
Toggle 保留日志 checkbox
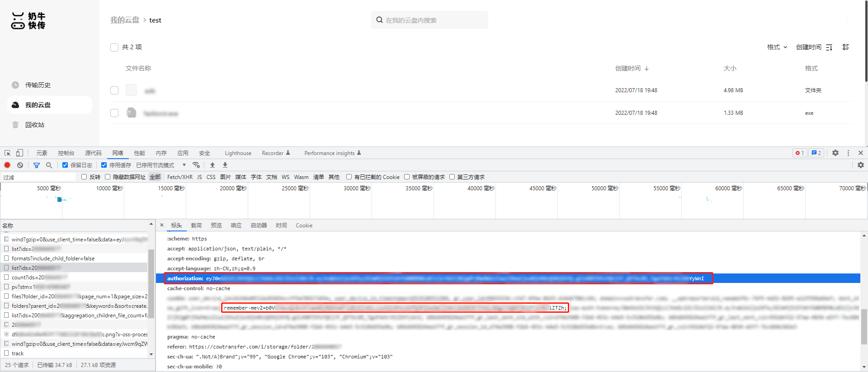pos(65,165)
